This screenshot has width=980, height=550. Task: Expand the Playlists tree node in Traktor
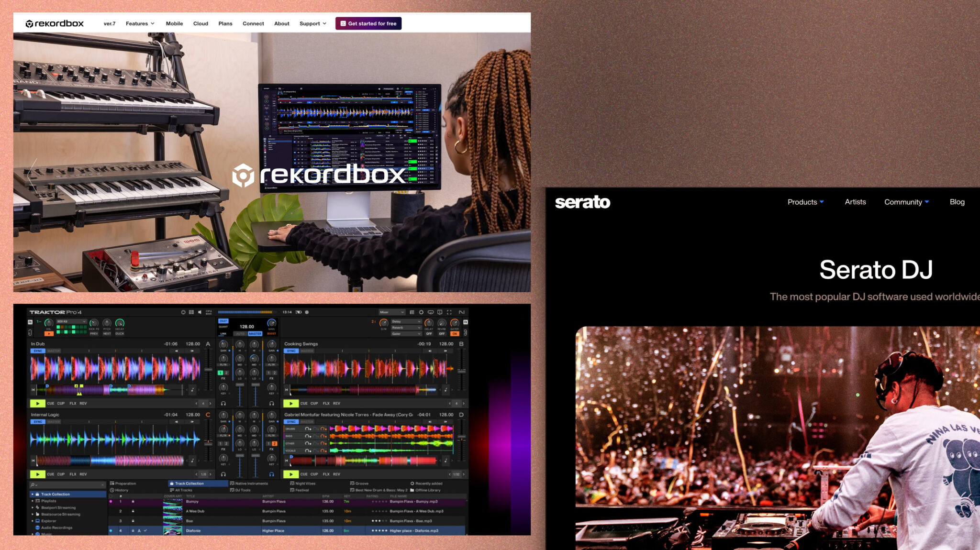coord(33,501)
